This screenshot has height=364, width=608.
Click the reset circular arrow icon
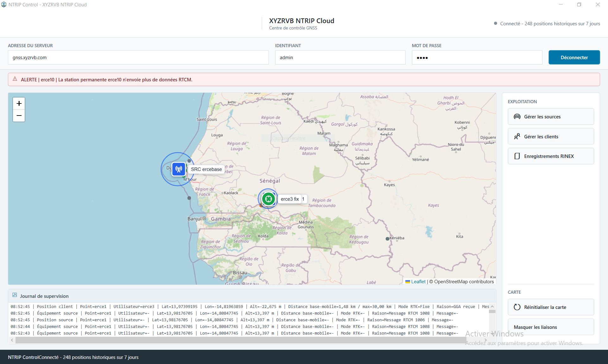(x=517, y=307)
